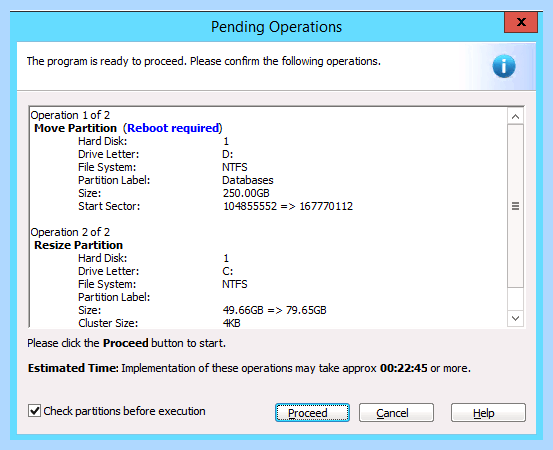Image resolution: width=553 pixels, height=450 pixels.
Task: Click drive letter 'D:' value
Action: pos(227,154)
